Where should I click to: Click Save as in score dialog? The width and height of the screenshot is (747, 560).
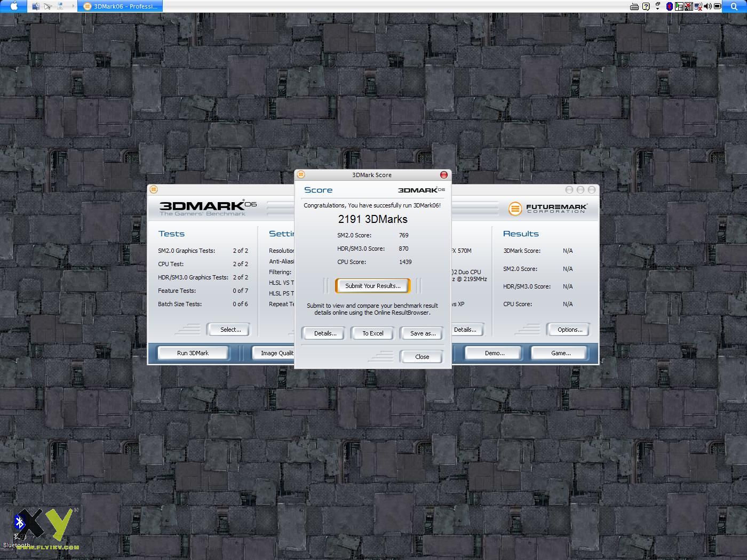423,333
